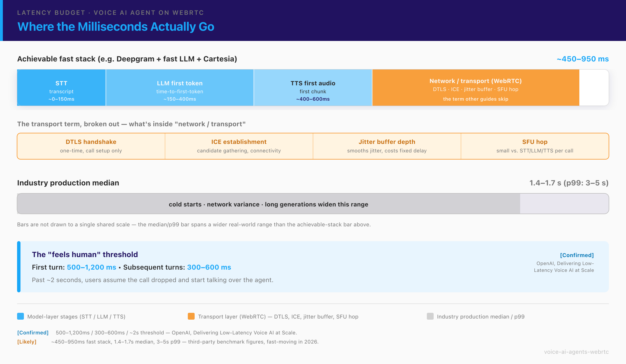Click the industry production median gray bar
The width and height of the screenshot is (626, 364).
269,204
